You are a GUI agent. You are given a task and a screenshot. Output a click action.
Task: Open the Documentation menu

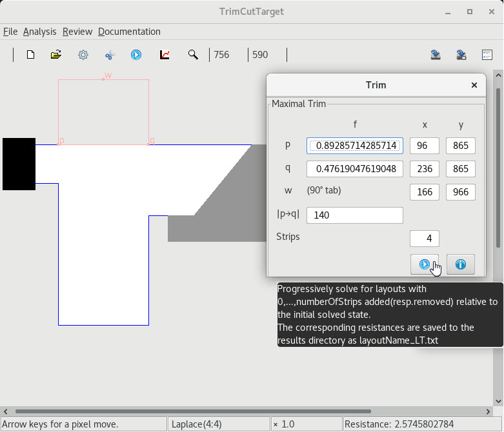tap(129, 32)
